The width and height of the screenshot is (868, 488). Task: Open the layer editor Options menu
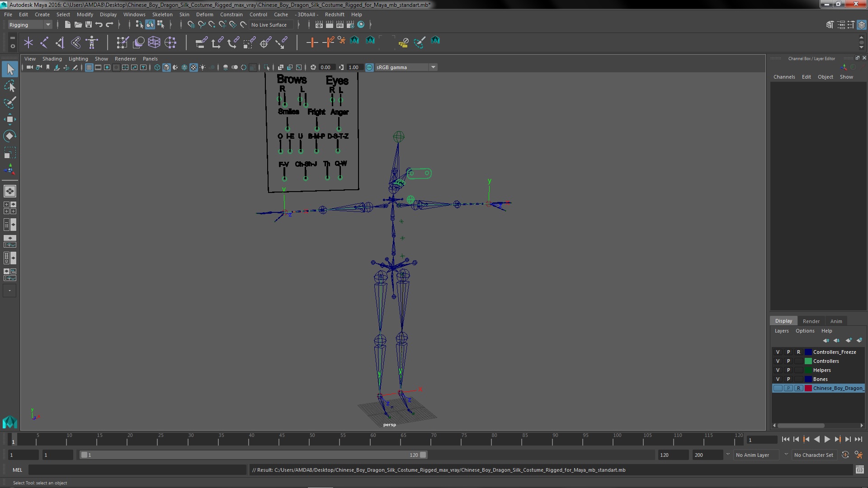pos(805,331)
